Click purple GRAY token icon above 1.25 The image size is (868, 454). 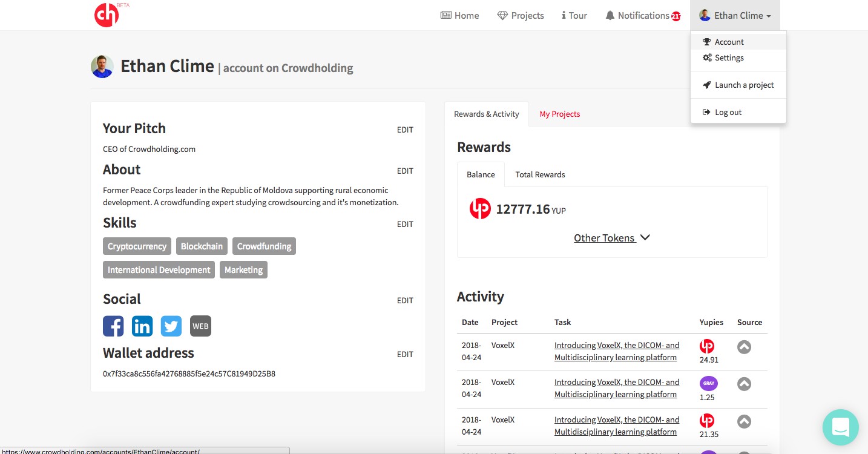pyautogui.click(x=708, y=383)
